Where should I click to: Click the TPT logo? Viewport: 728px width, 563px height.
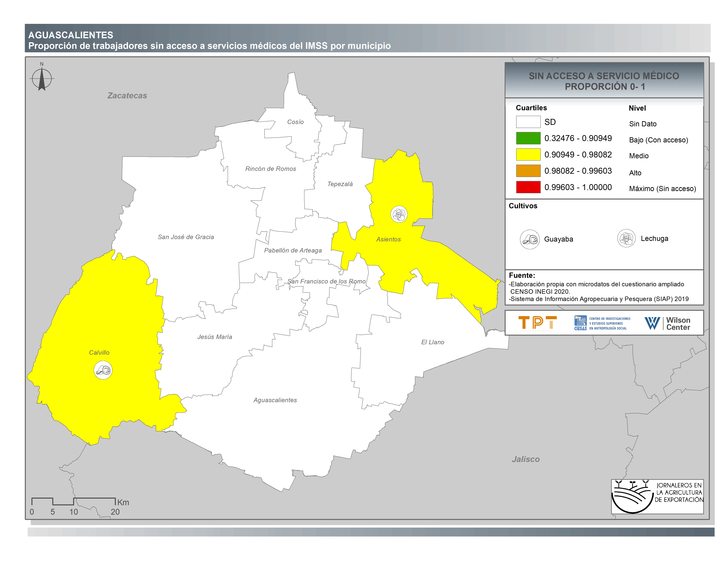click(x=537, y=323)
